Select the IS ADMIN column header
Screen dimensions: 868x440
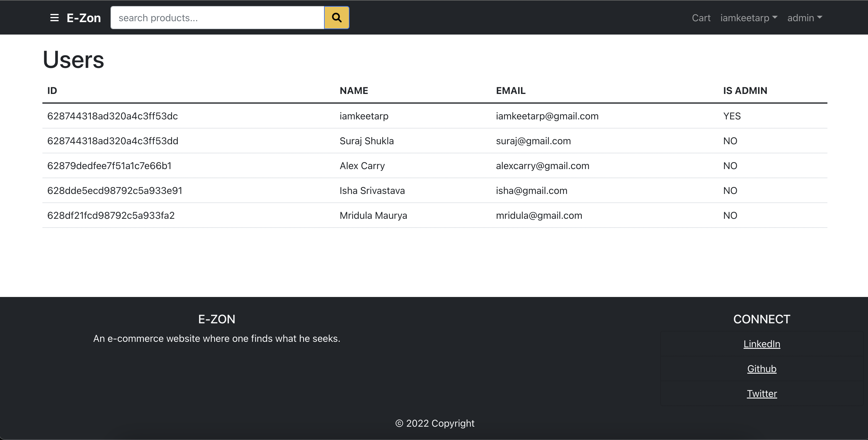[x=745, y=90]
